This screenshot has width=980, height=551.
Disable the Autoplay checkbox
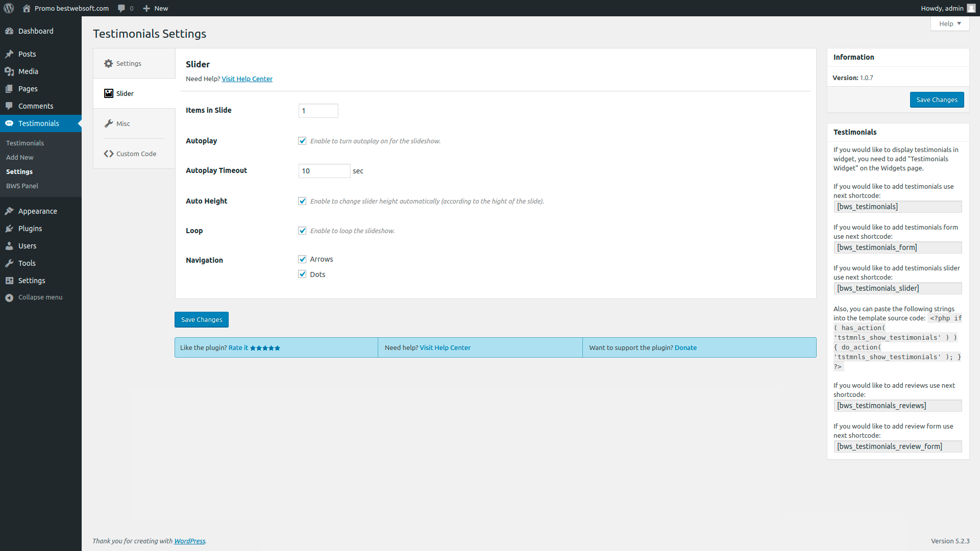pos(302,141)
